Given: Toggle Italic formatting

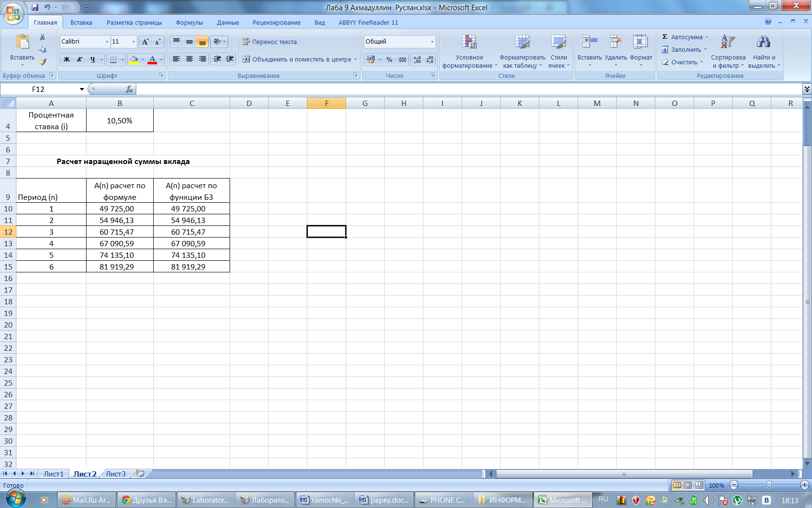Looking at the screenshot, I should 80,60.
